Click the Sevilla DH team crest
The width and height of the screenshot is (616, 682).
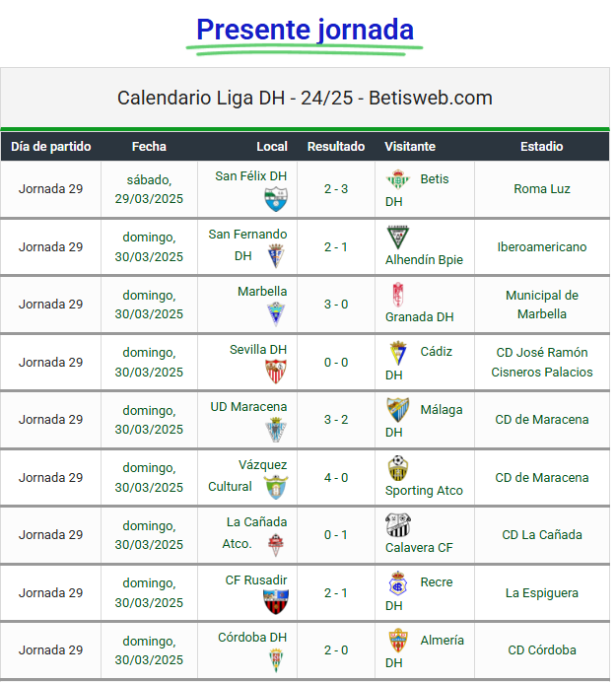[276, 372]
